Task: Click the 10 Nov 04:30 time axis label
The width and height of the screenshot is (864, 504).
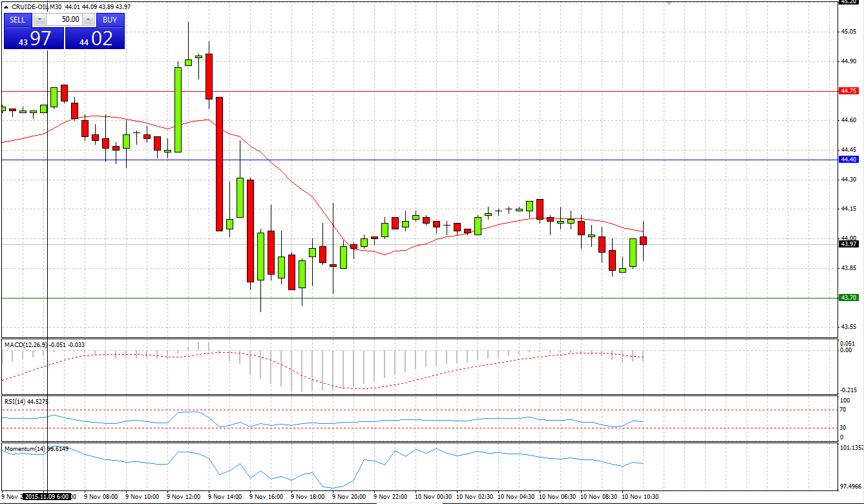Action: pyautogui.click(x=516, y=497)
